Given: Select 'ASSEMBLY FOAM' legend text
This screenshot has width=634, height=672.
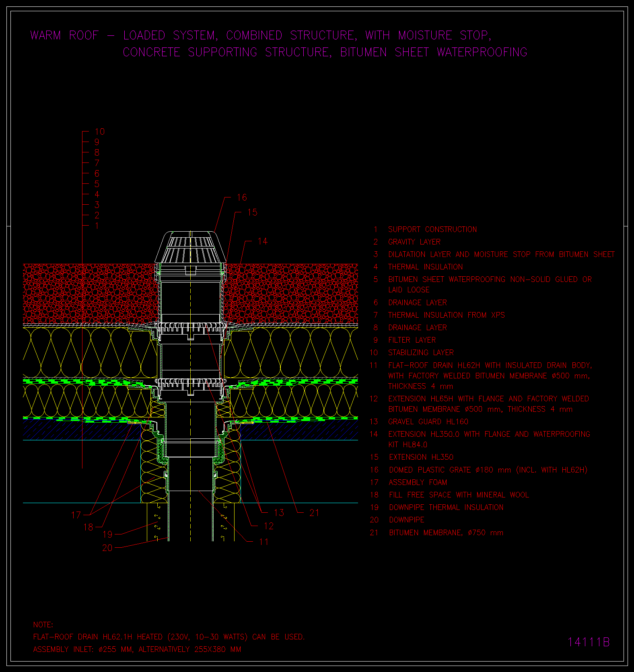Looking at the screenshot, I should (418, 483).
